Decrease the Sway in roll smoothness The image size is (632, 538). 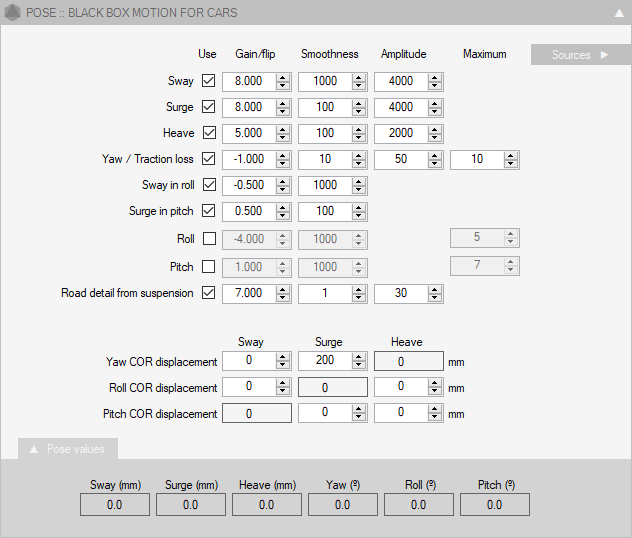pyautogui.click(x=359, y=189)
